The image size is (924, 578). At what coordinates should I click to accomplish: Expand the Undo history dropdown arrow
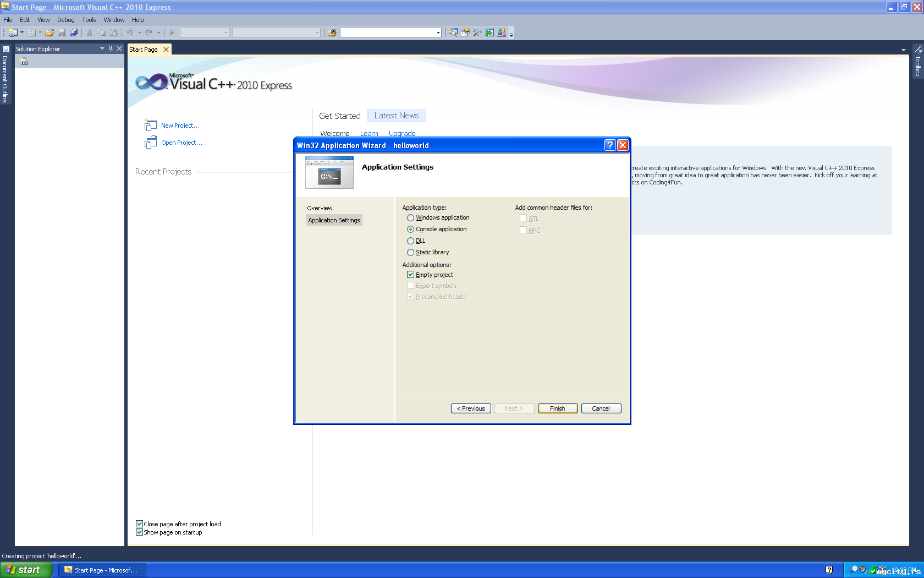click(x=140, y=32)
